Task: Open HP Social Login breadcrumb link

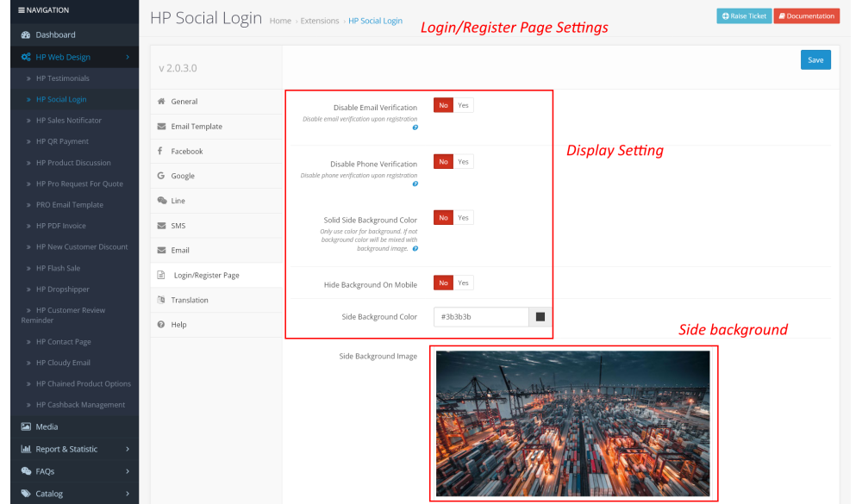Action: pyautogui.click(x=376, y=21)
